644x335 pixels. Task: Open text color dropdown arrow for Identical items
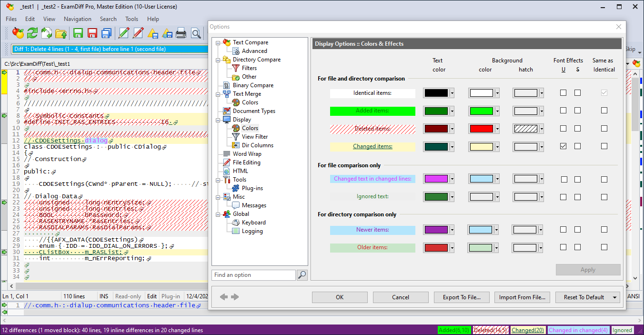pyautogui.click(x=452, y=93)
